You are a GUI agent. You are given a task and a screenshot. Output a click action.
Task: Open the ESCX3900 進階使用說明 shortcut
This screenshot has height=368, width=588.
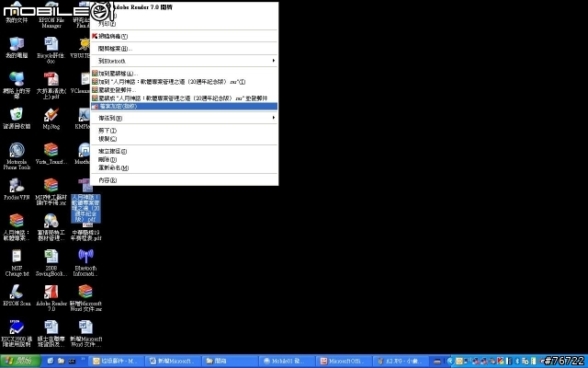click(17, 333)
